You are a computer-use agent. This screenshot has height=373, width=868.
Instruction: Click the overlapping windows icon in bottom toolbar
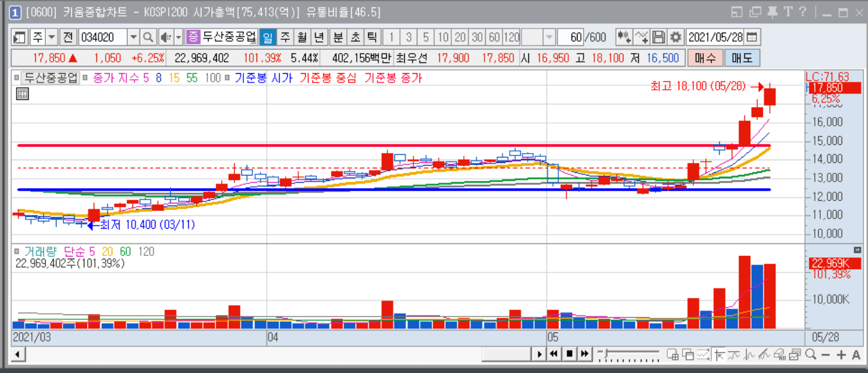point(688,354)
